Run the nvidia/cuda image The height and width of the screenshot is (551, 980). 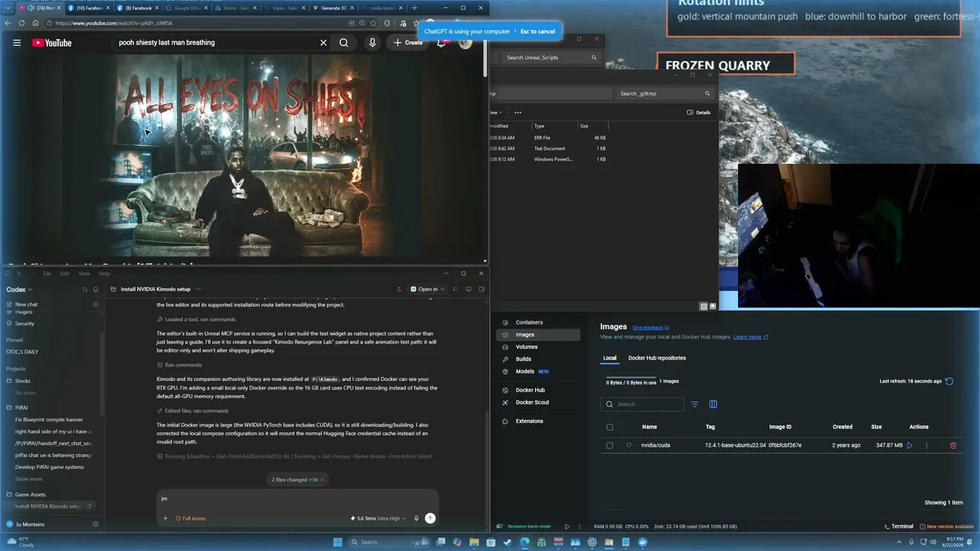tap(910, 445)
